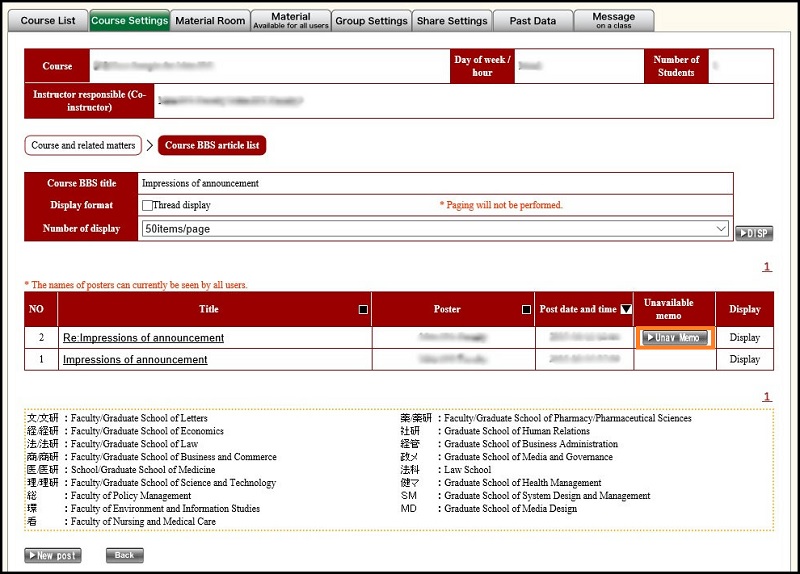This screenshot has width=800, height=574.
Task: Switch to the Course List tab
Action: click(x=47, y=20)
